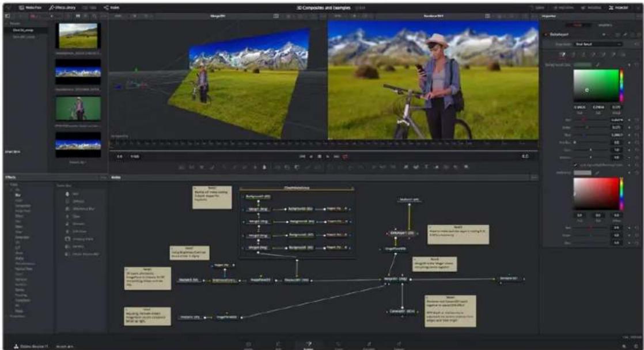Screen dimensions: 644x350
Task: Select the Renderer3D1 node in node graph
Action: [509, 279]
